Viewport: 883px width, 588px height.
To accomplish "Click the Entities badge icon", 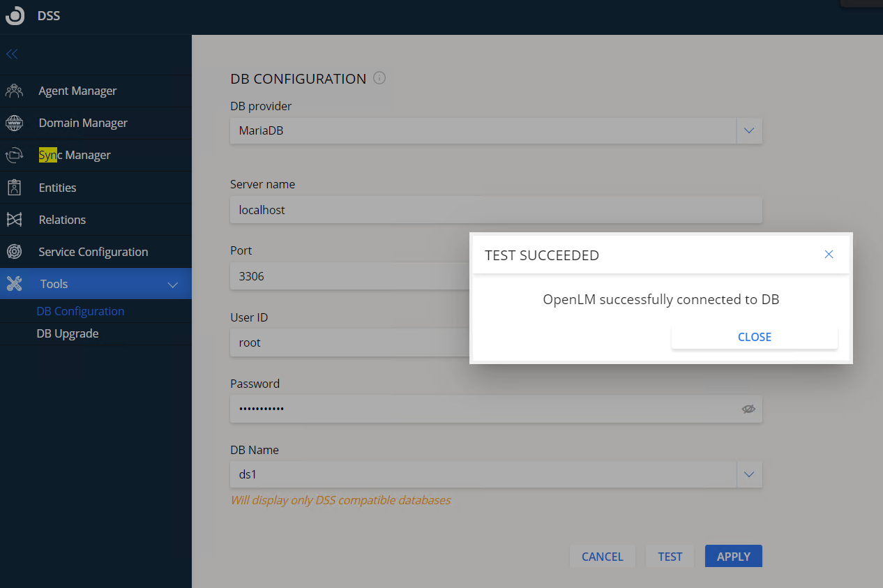I will pyautogui.click(x=14, y=188).
